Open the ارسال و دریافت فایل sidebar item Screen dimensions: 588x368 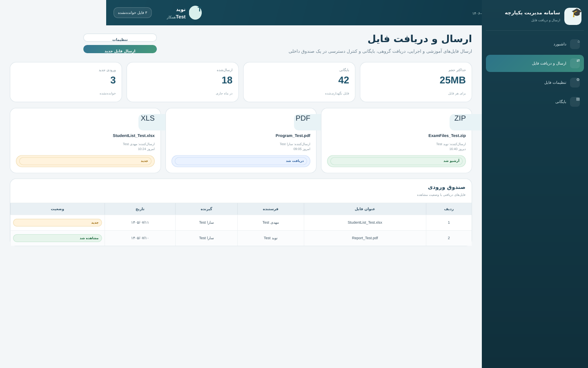coord(535,63)
